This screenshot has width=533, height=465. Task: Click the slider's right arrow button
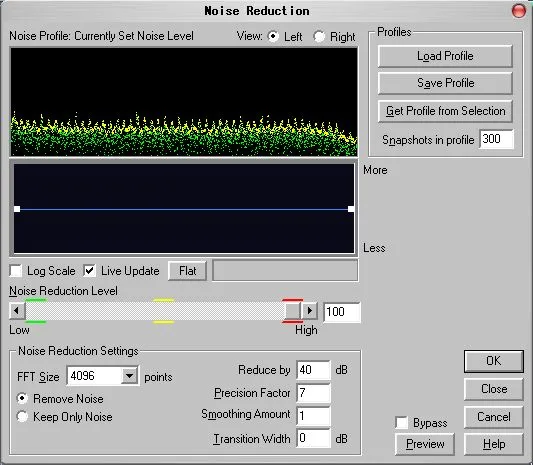[x=310, y=310]
